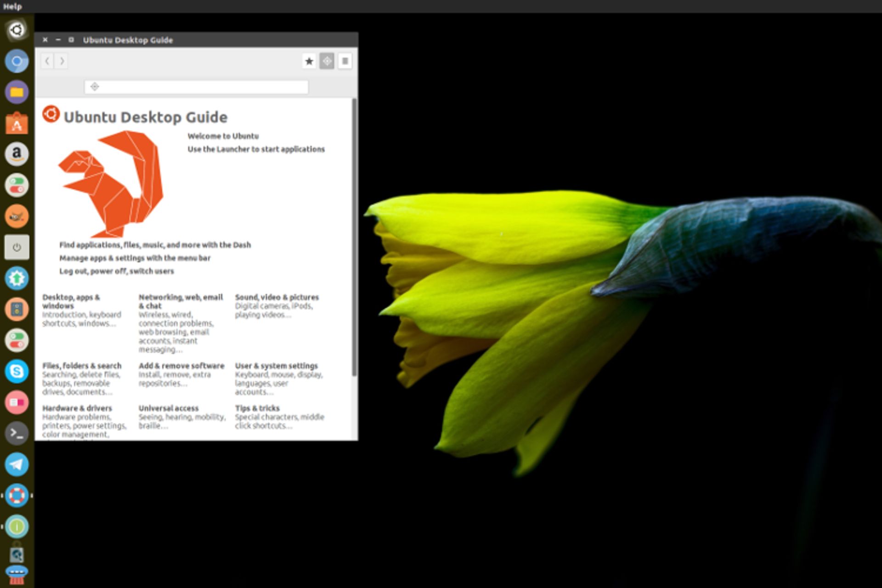
Task: Open Welcome to Ubuntu link
Action: [x=223, y=136]
